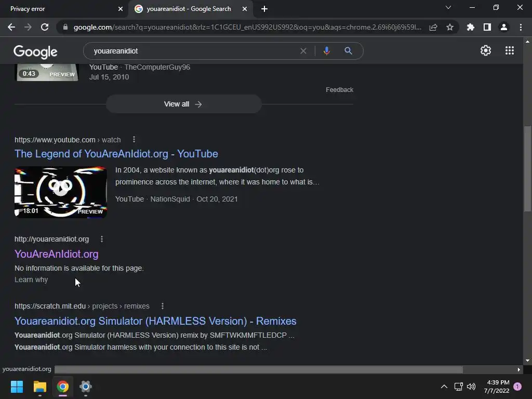Open network status in tray

pos(458,387)
